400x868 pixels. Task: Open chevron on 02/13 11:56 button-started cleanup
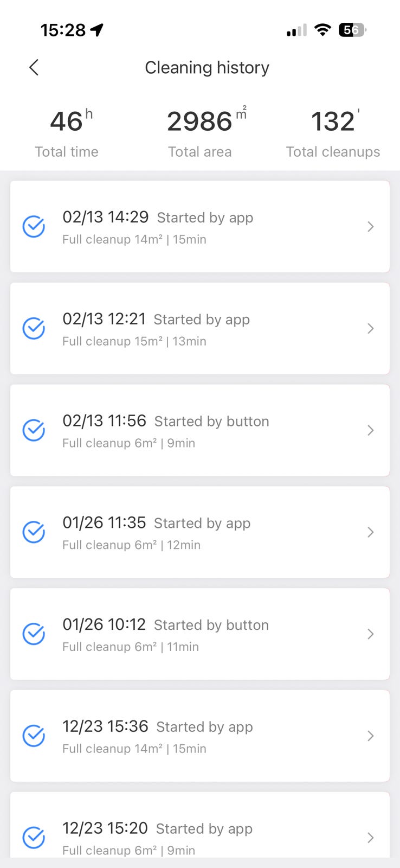pyautogui.click(x=371, y=430)
